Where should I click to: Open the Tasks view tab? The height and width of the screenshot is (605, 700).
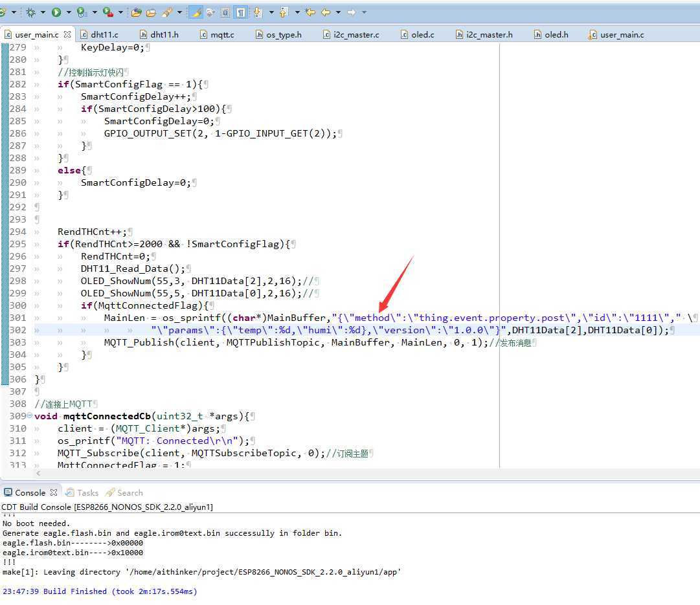[82, 492]
